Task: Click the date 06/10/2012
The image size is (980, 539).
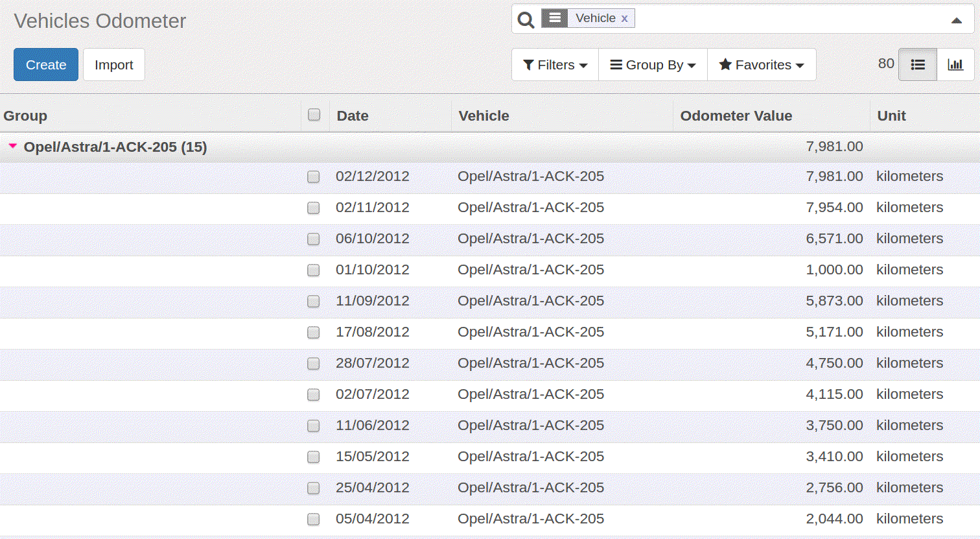Action: (373, 239)
